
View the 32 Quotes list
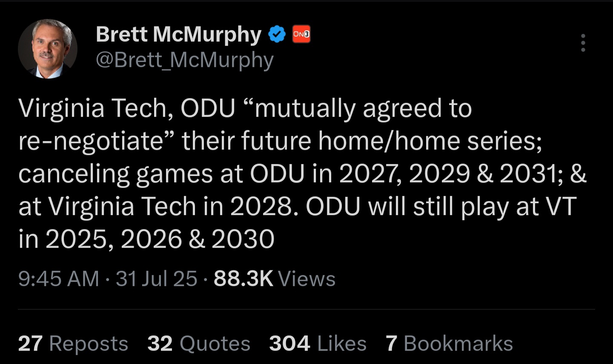pyautogui.click(x=199, y=343)
